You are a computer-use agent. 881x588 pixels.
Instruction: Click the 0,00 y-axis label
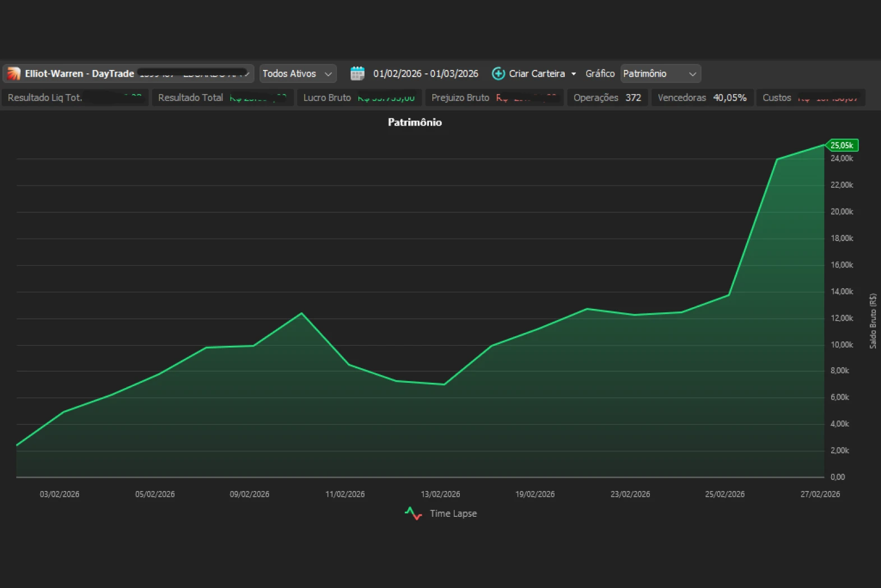(838, 477)
